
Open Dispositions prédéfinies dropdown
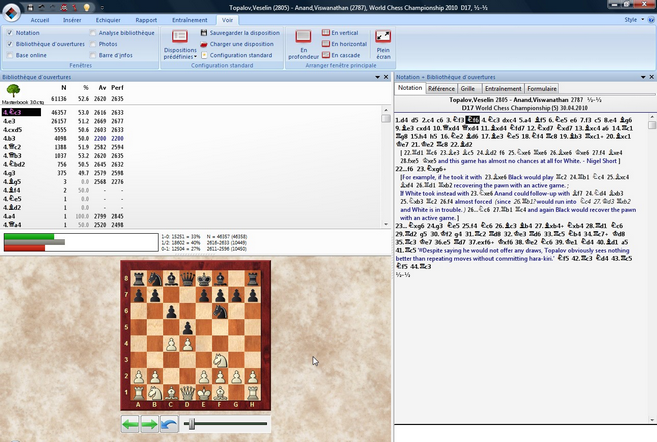[x=180, y=44]
